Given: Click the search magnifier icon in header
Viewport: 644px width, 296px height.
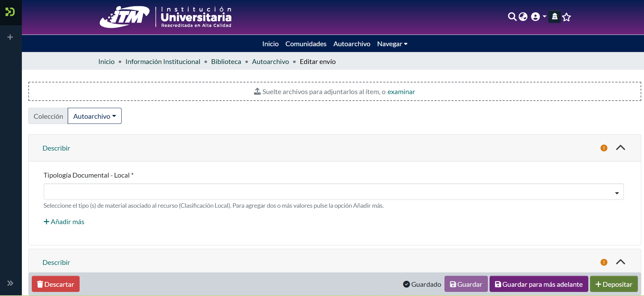Looking at the screenshot, I should [x=512, y=17].
